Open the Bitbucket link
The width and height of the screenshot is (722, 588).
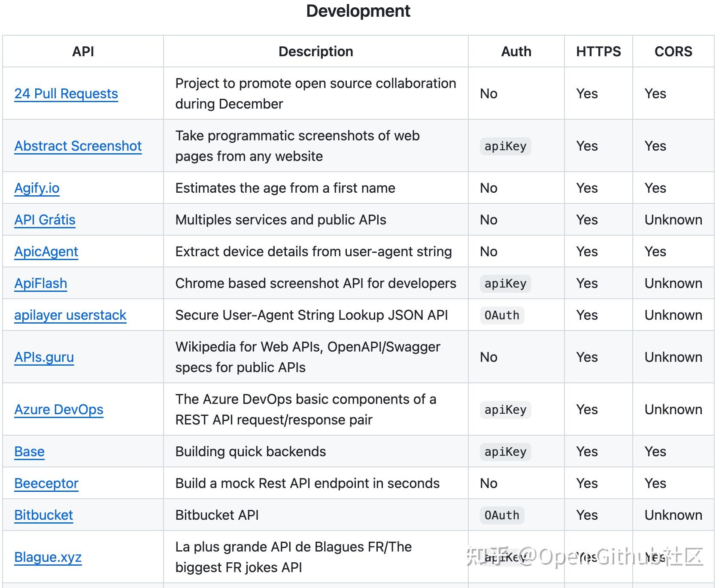[44, 515]
